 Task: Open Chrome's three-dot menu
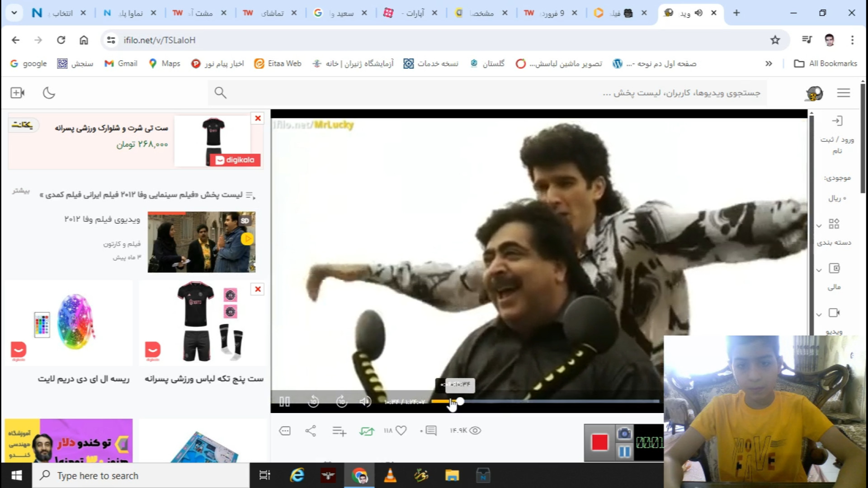pyautogui.click(x=852, y=40)
